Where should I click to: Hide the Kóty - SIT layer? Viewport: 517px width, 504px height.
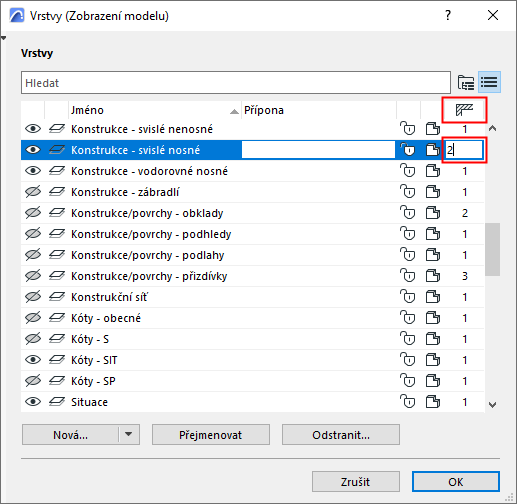[x=33, y=360]
